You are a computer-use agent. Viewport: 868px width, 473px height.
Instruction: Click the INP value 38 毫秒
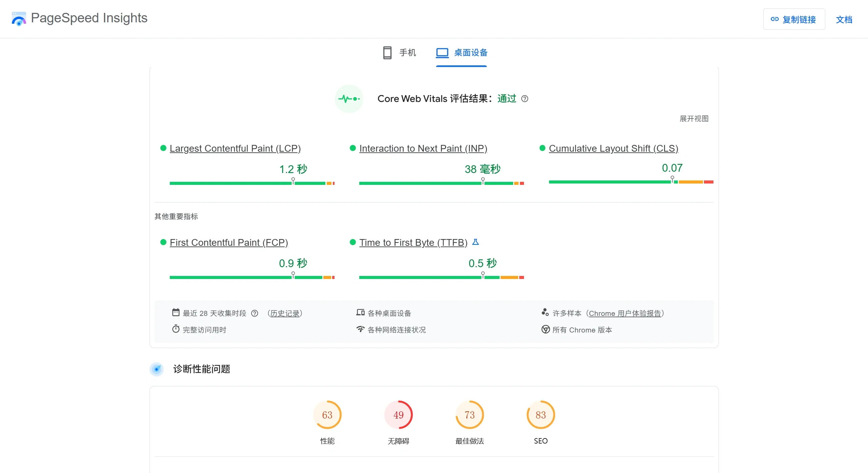point(483,169)
